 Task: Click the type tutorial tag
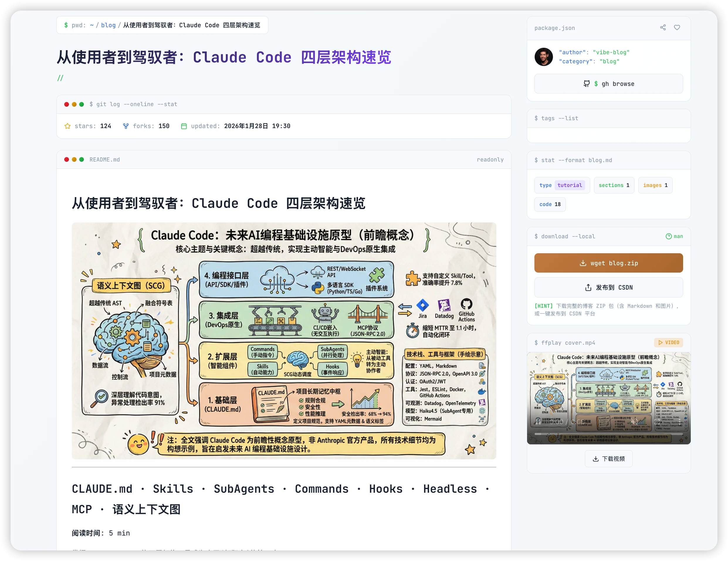[x=562, y=185]
